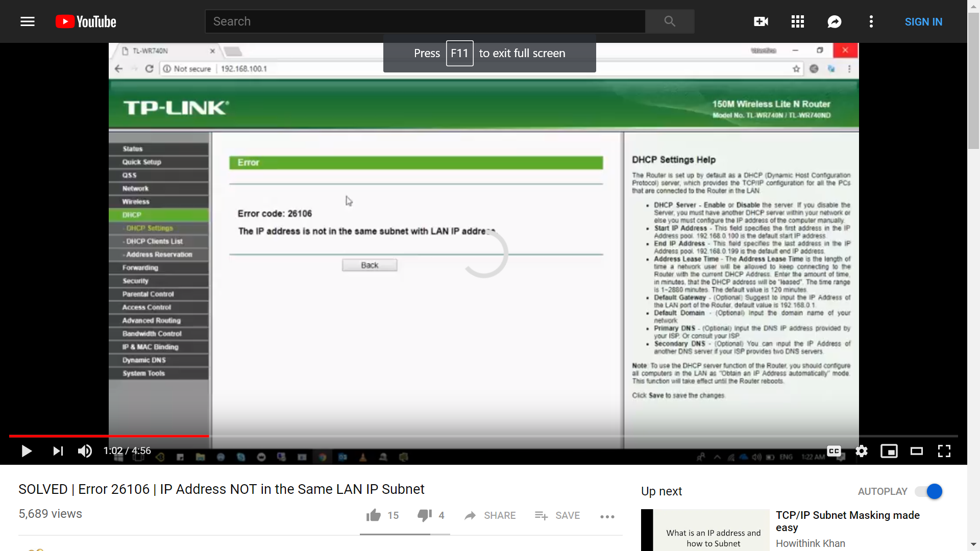
Task: Skip to the next video
Action: (x=58, y=451)
